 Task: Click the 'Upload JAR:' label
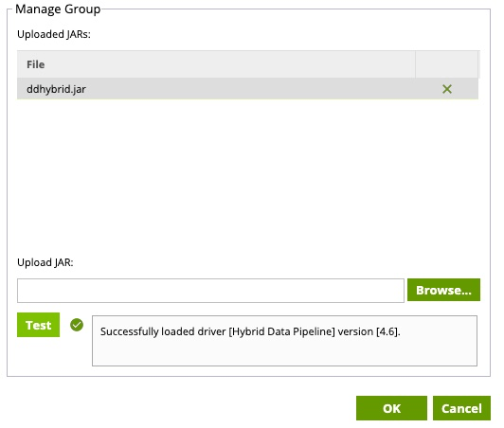coord(45,262)
